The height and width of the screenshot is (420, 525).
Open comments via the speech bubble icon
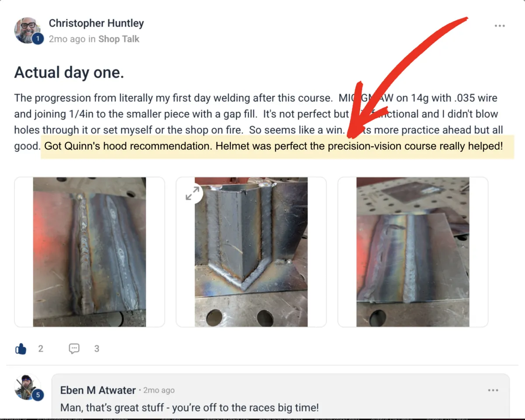74,348
